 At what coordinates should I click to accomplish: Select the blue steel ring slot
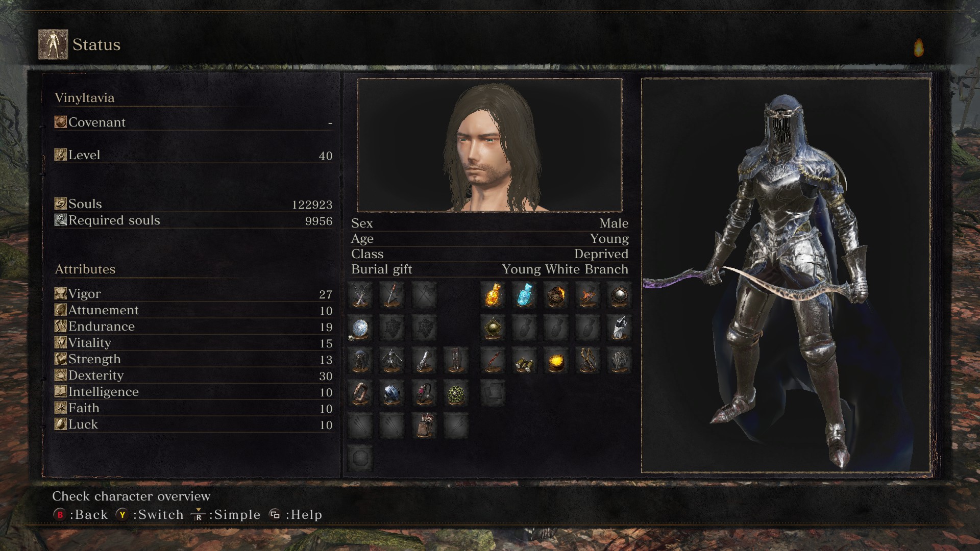(392, 393)
